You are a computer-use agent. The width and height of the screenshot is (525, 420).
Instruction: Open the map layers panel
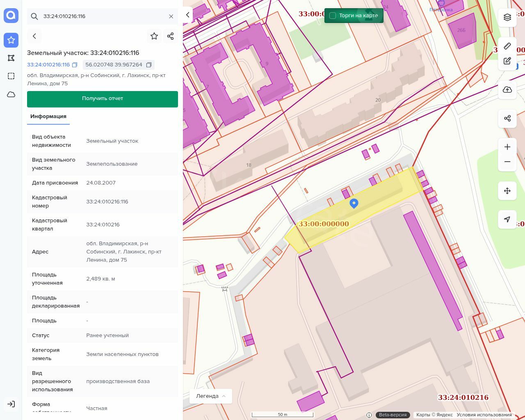pyautogui.click(x=507, y=17)
